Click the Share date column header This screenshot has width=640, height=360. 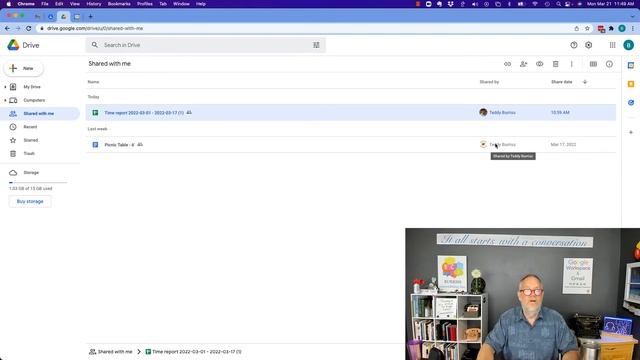pyautogui.click(x=562, y=82)
